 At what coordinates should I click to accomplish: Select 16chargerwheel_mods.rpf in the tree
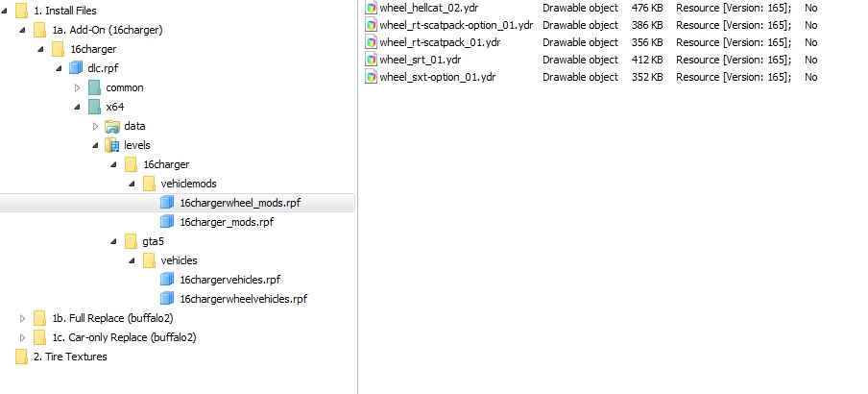[240, 203]
